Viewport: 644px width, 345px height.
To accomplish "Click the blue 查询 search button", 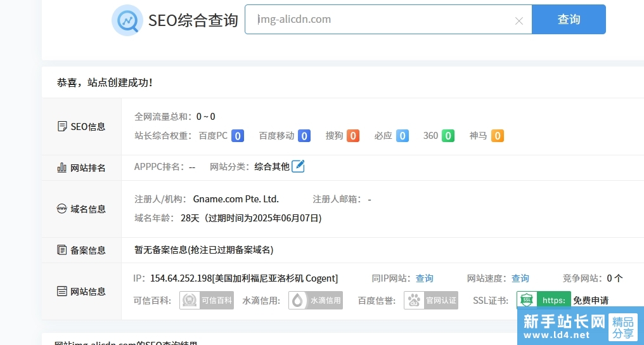I will 569,19.
